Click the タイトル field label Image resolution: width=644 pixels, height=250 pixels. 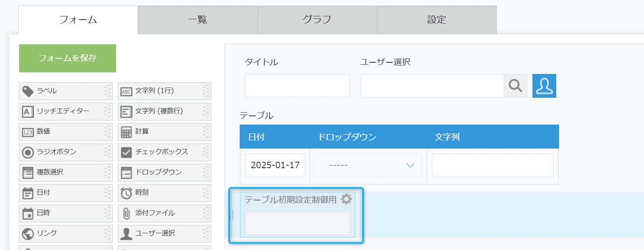[262, 62]
